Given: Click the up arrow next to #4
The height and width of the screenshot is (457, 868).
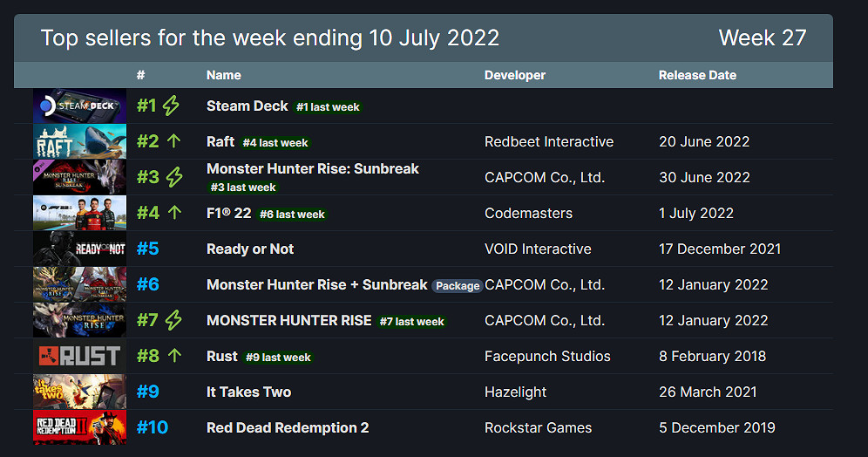Looking at the screenshot, I should tap(173, 213).
